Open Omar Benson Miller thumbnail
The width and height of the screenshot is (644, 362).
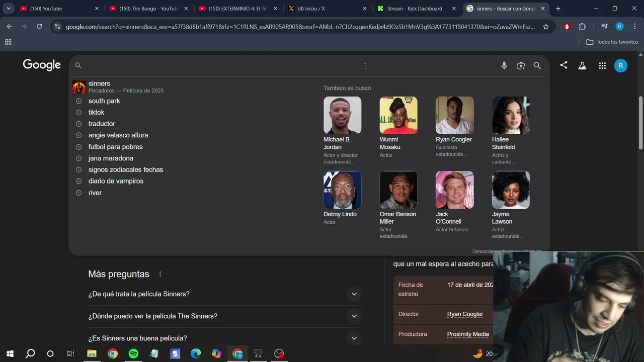[x=398, y=190]
